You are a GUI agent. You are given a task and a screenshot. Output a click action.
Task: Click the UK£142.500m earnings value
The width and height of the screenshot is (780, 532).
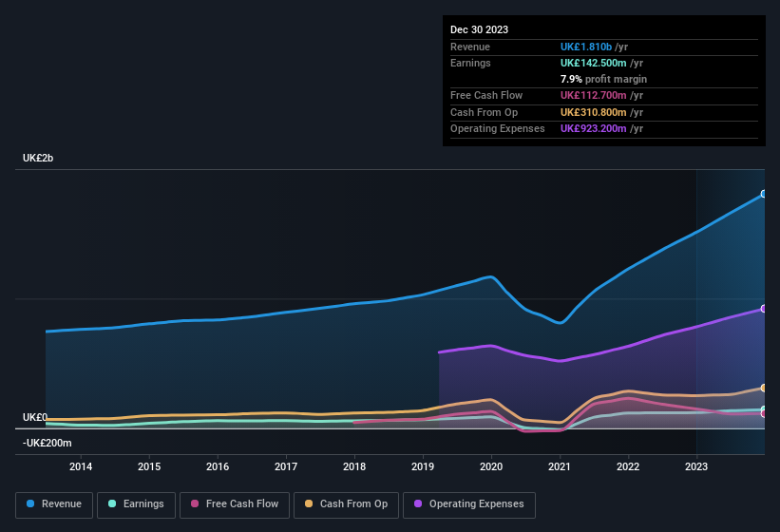(x=593, y=63)
